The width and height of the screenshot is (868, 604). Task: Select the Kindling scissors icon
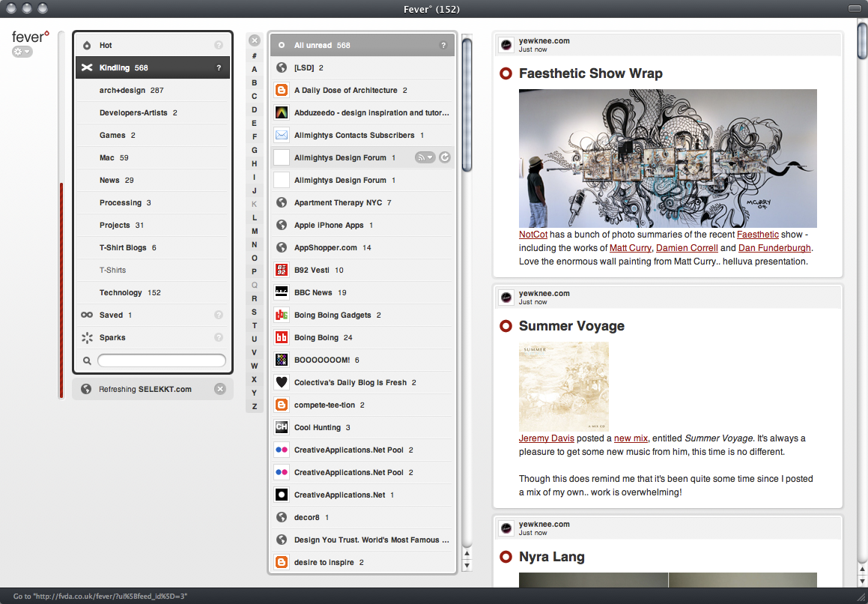pyautogui.click(x=86, y=67)
